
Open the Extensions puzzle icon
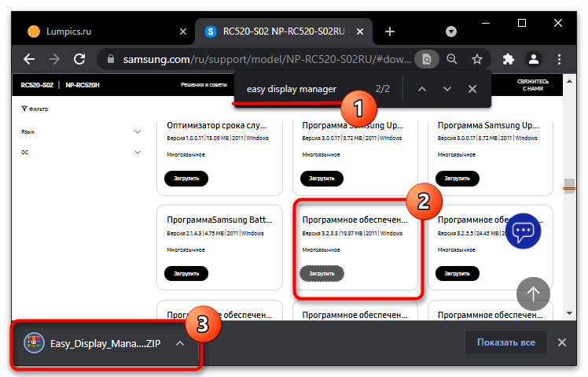(508, 59)
